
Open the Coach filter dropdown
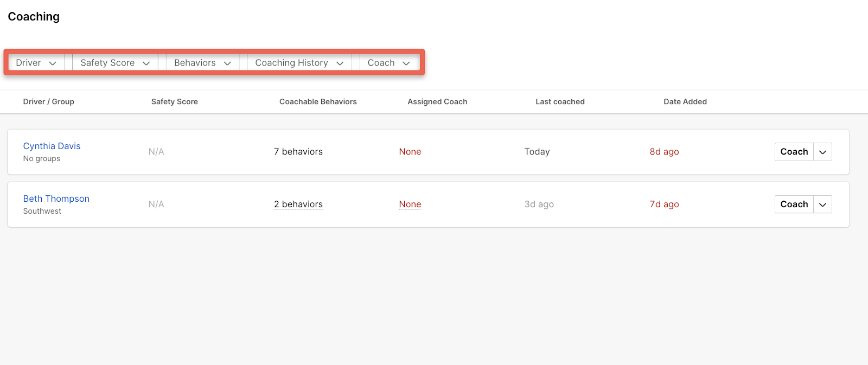pyautogui.click(x=388, y=63)
